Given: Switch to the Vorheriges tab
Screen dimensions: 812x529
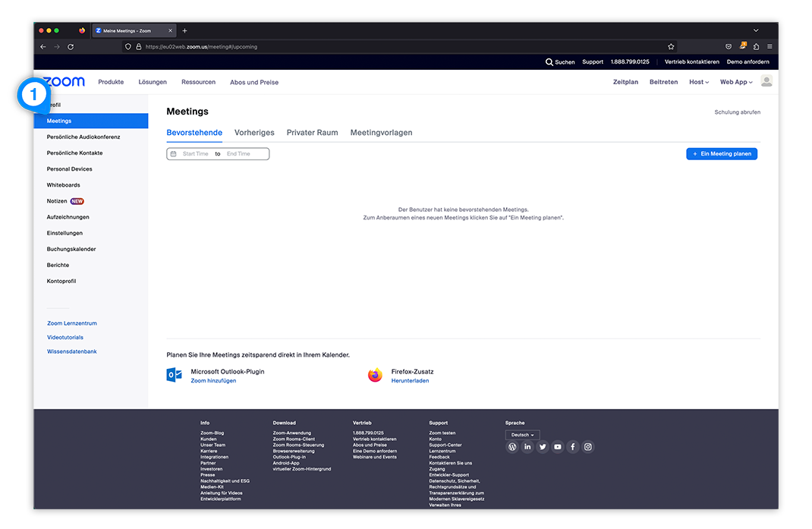Looking at the screenshot, I should 254,133.
